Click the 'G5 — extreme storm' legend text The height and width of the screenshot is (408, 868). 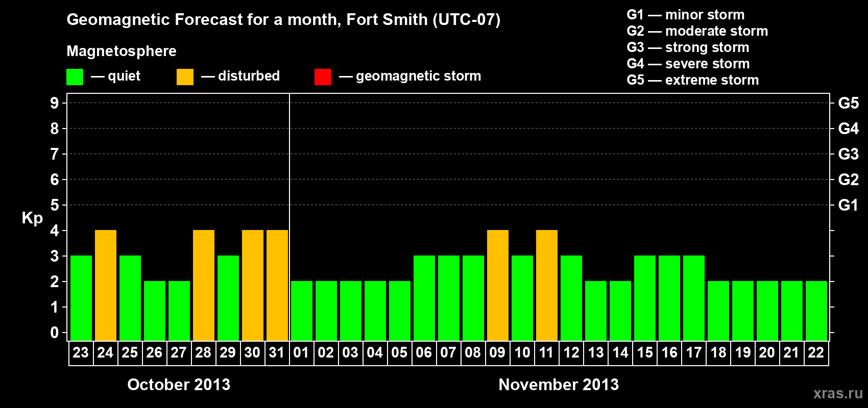693,80
